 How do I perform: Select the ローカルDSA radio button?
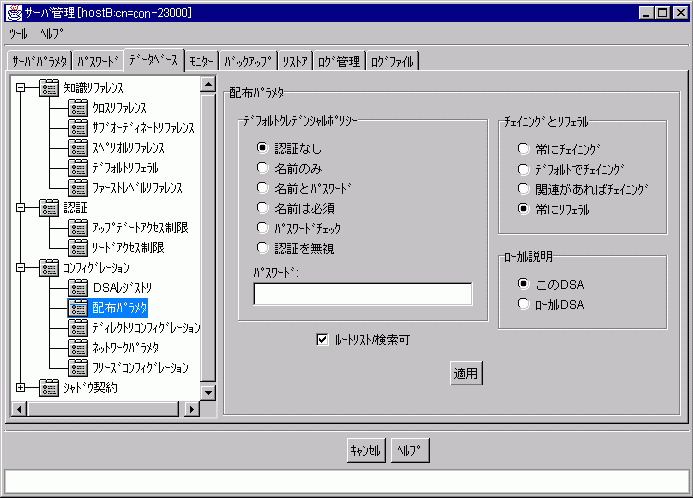(523, 304)
